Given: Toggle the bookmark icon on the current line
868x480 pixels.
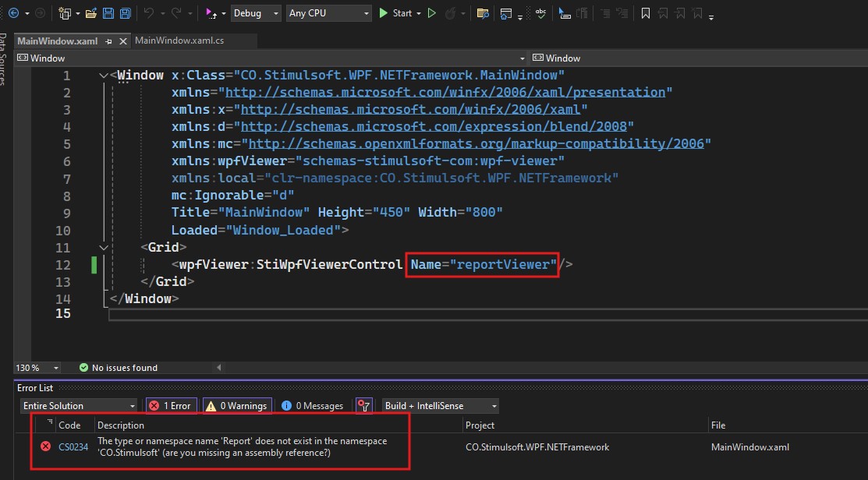Looking at the screenshot, I should pyautogui.click(x=646, y=13).
